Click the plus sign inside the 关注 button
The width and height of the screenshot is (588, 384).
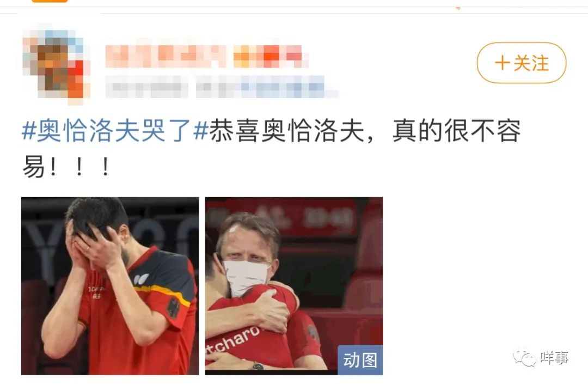[502, 63]
